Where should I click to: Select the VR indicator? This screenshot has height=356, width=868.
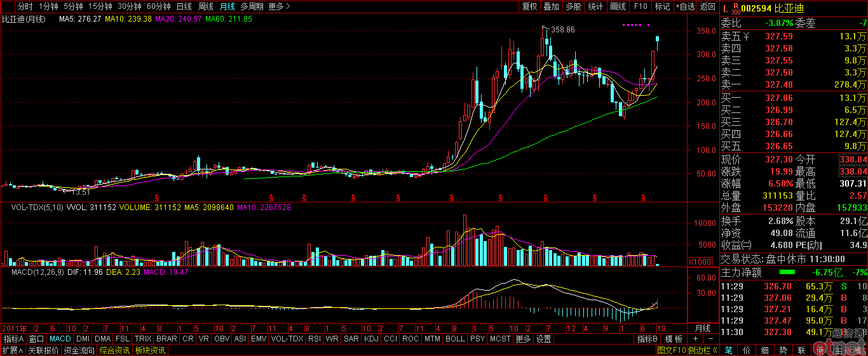click(x=204, y=339)
